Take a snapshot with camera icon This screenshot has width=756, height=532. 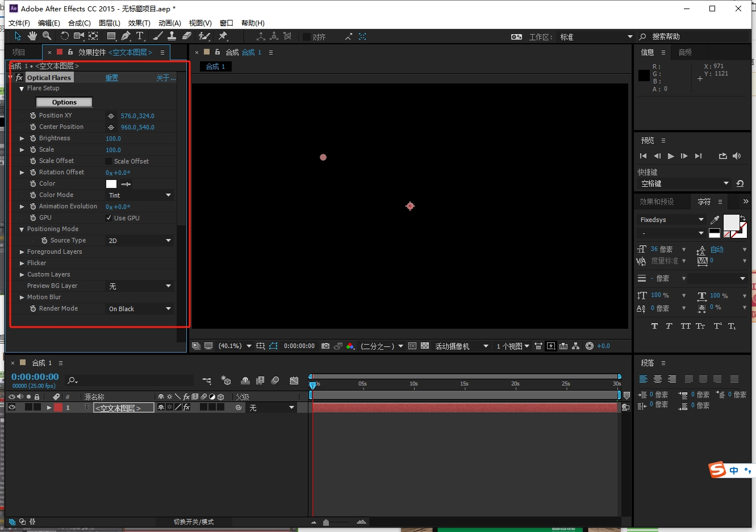[x=325, y=346]
